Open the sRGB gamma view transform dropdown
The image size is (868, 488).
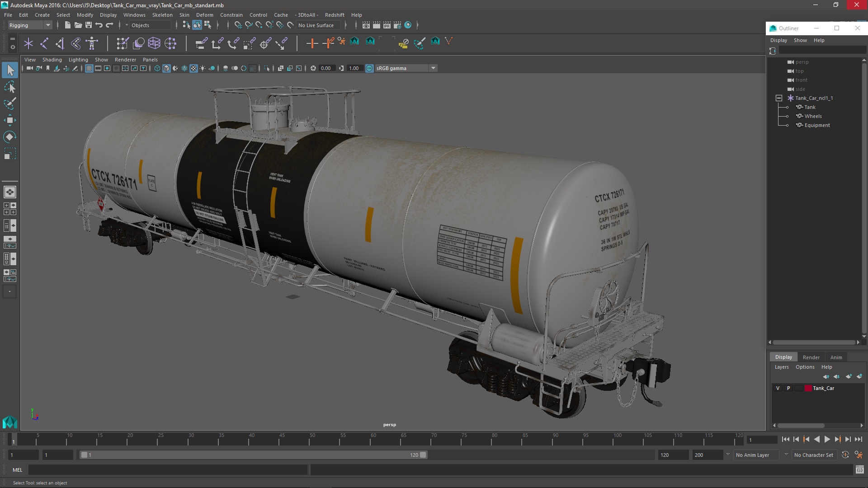(433, 68)
